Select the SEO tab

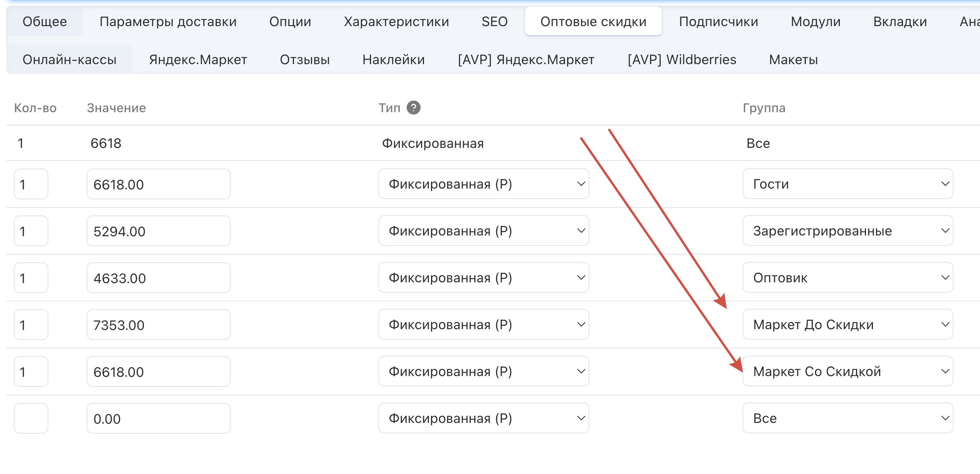(x=494, y=22)
